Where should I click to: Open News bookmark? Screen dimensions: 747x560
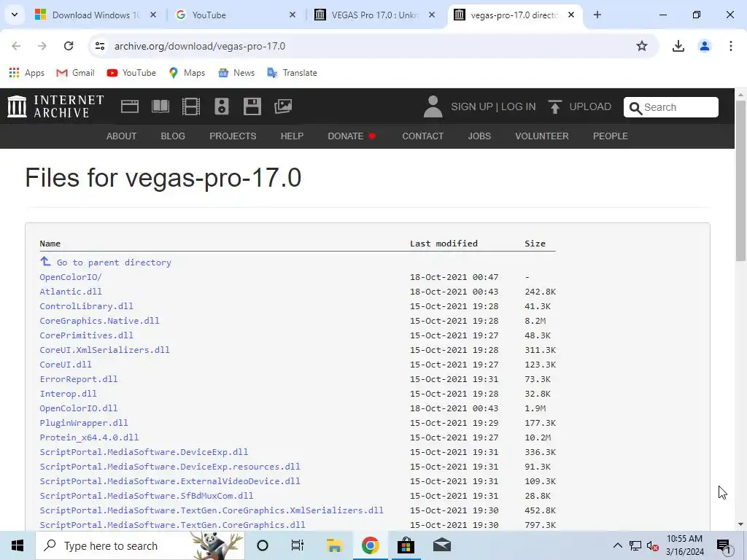tap(236, 72)
